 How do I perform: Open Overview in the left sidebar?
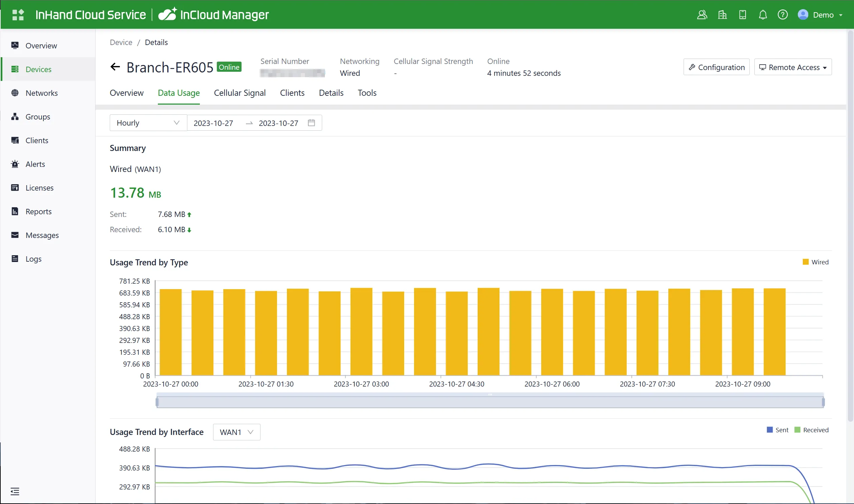point(47,45)
